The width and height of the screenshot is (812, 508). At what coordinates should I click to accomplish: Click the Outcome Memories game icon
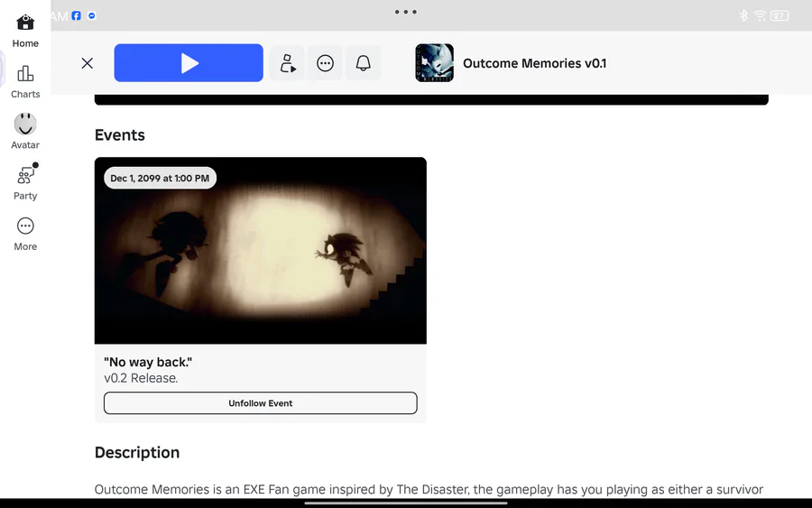pyautogui.click(x=435, y=62)
